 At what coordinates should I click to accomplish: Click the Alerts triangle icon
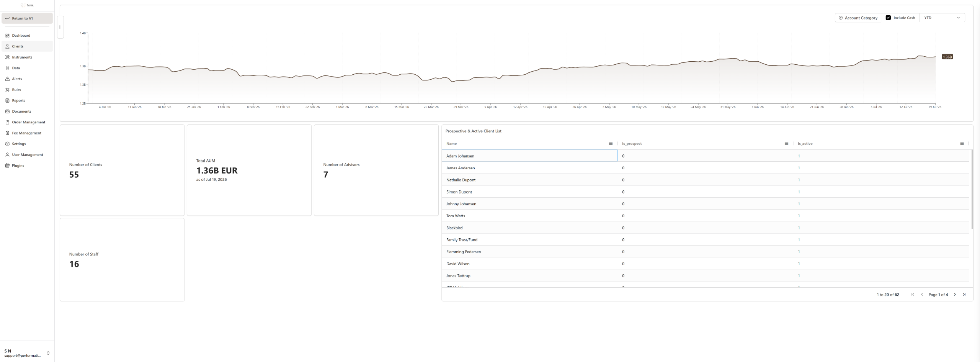tap(7, 79)
